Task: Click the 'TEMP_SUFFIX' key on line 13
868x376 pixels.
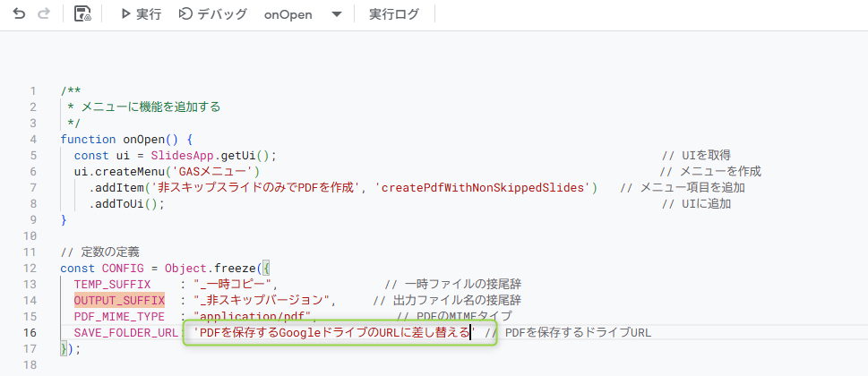Action: [112, 284]
